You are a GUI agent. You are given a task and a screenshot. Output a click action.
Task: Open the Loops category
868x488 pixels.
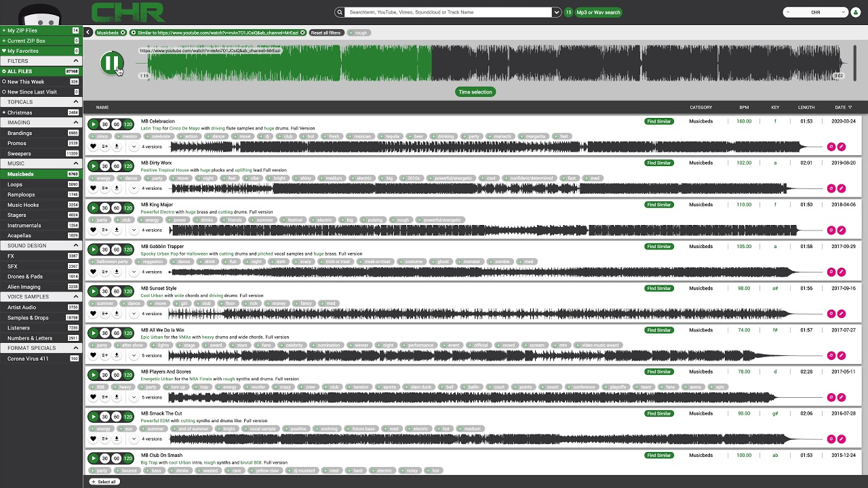41,184
